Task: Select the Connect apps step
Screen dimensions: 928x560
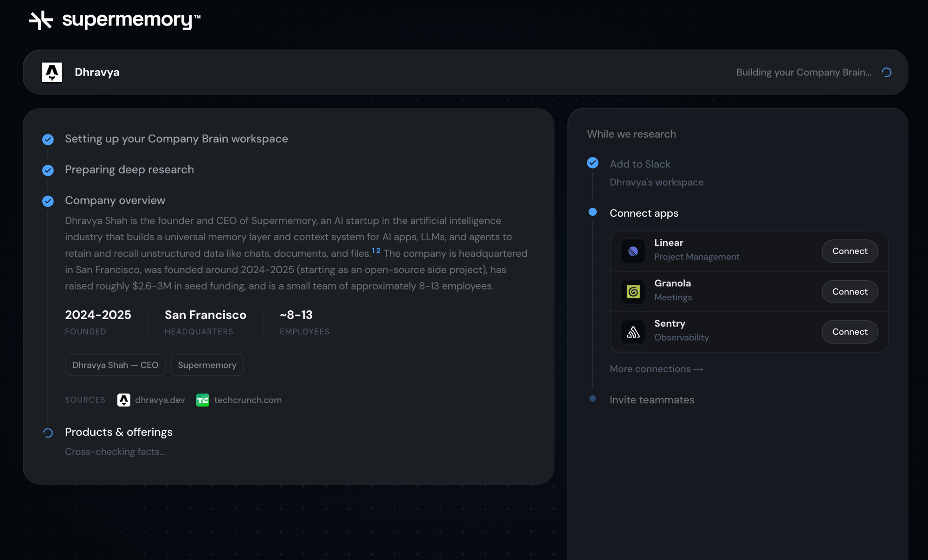Action: [x=644, y=213]
